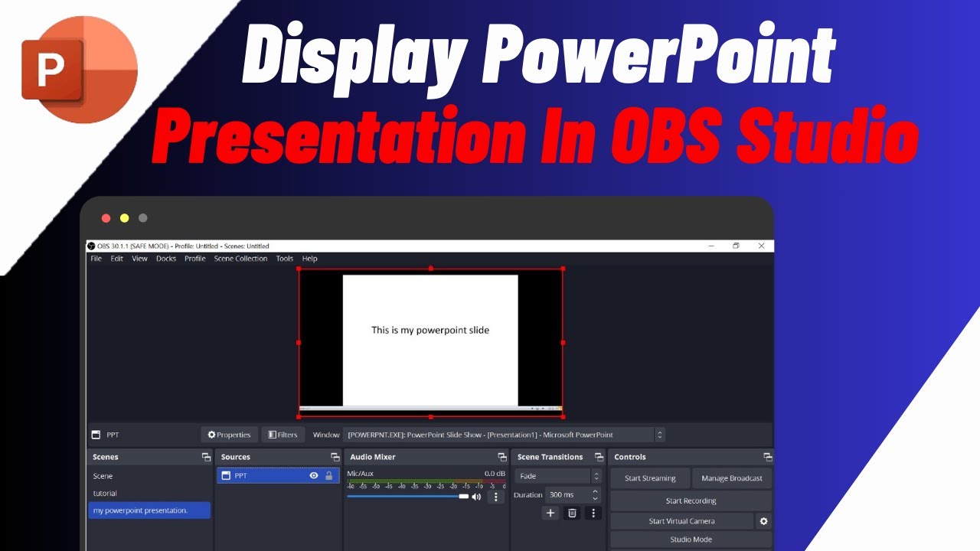The width and height of the screenshot is (980, 551).
Task: Open the Tools menu
Action: pyautogui.click(x=285, y=259)
